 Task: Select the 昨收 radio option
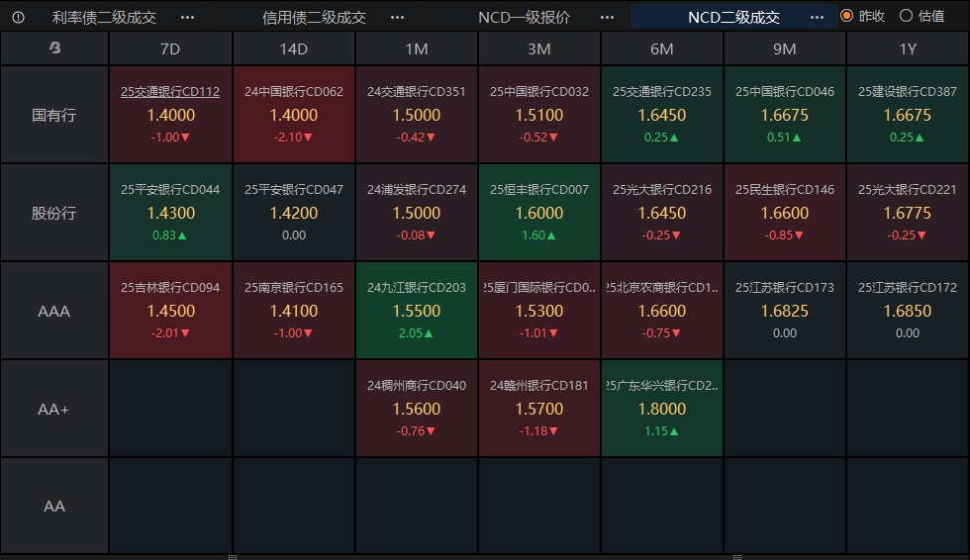(846, 16)
